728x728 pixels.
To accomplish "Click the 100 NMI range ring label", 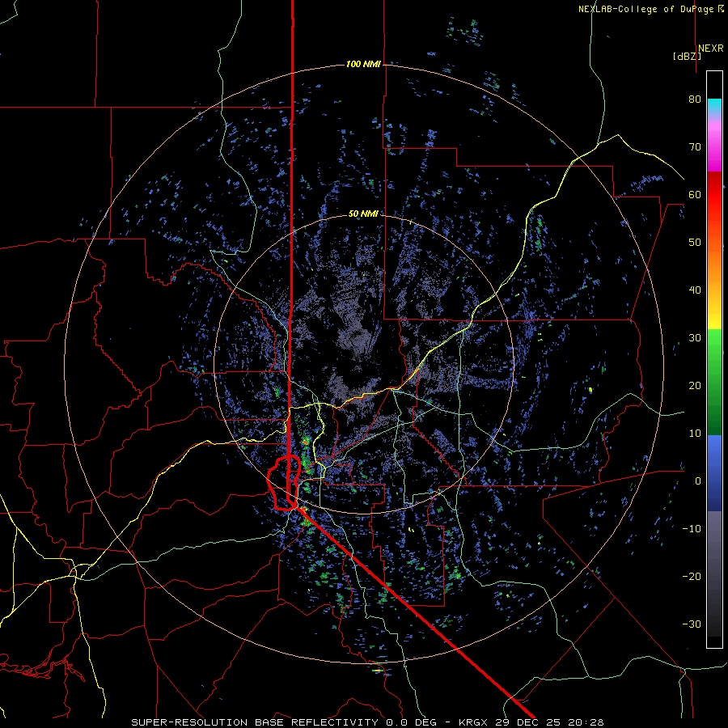I will (363, 64).
